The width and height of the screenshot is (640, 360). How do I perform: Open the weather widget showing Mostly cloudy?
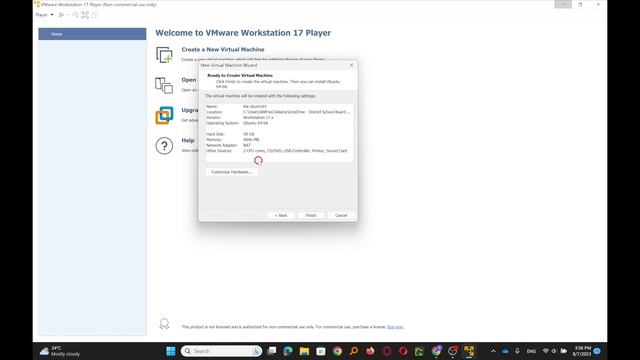(x=60, y=351)
